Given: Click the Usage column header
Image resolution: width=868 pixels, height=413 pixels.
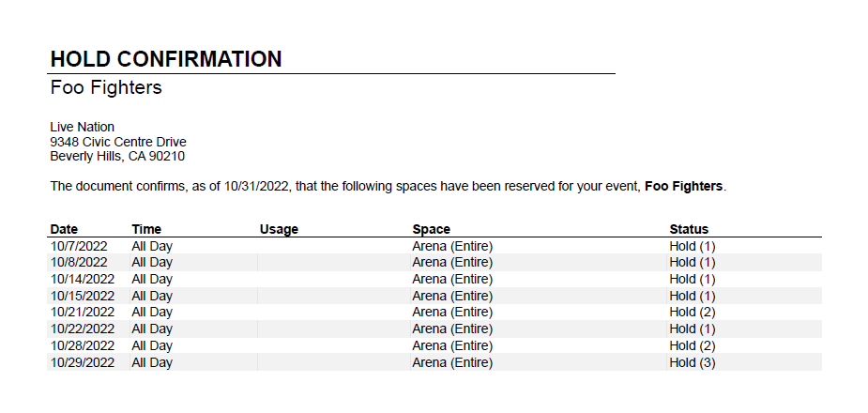Looking at the screenshot, I should (279, 229).
